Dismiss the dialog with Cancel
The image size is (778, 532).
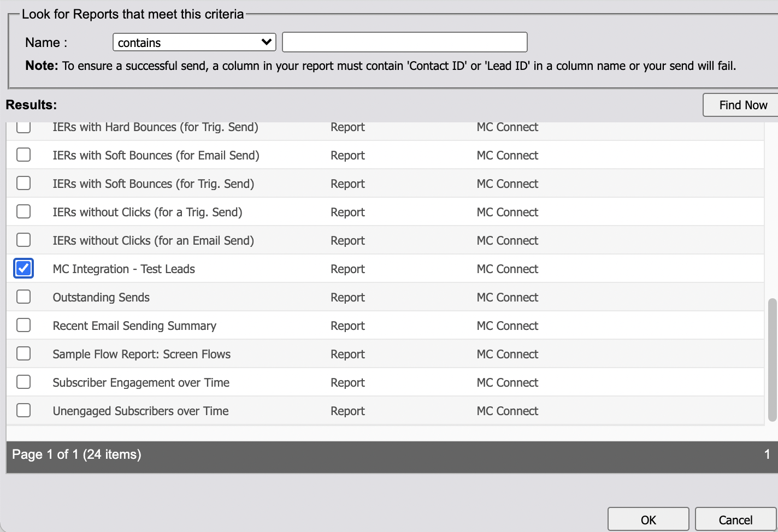coord(735,519)
